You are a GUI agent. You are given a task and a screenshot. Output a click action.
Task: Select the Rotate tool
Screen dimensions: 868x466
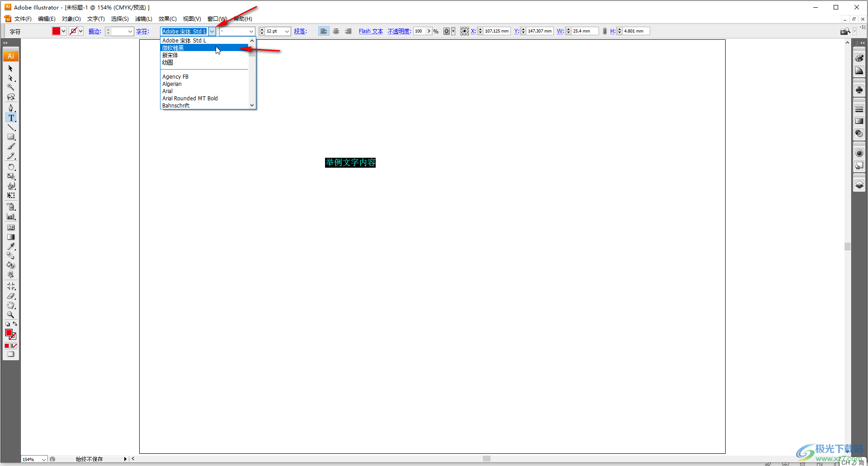pos(11,167)
